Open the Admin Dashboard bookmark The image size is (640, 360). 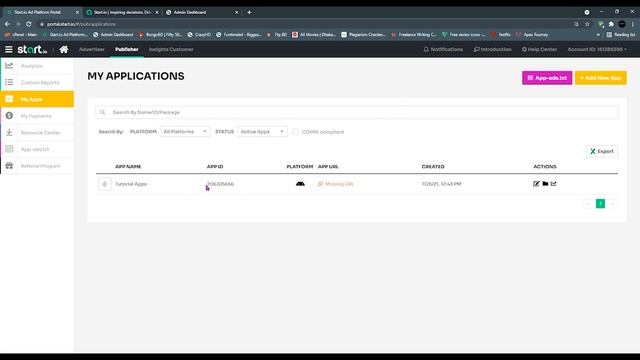[113, 35]
